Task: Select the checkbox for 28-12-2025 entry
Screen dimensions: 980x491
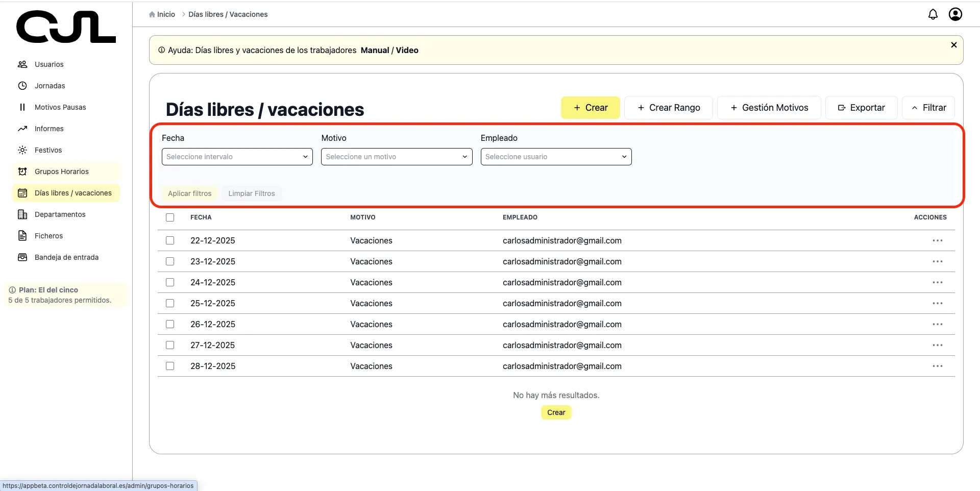Action: click(x=170, y=366)
